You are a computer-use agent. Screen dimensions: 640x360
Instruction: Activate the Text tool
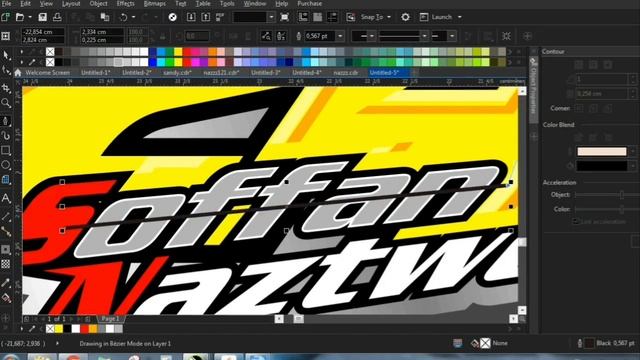6,198
